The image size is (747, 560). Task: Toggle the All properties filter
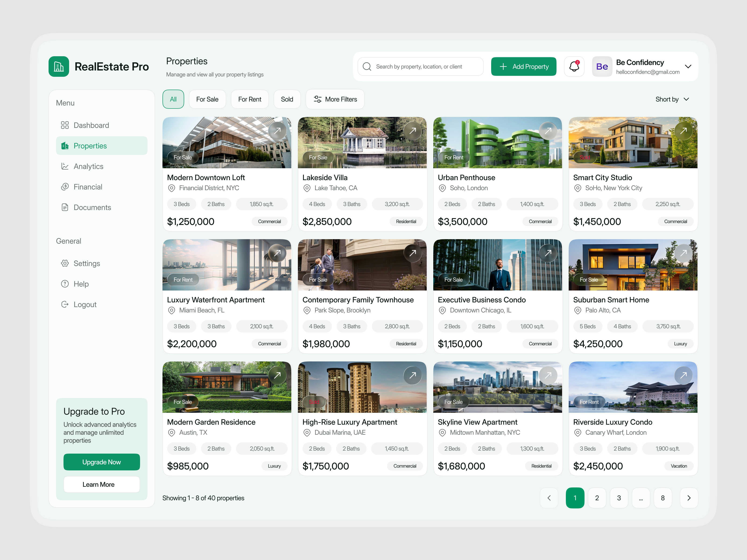173,99
